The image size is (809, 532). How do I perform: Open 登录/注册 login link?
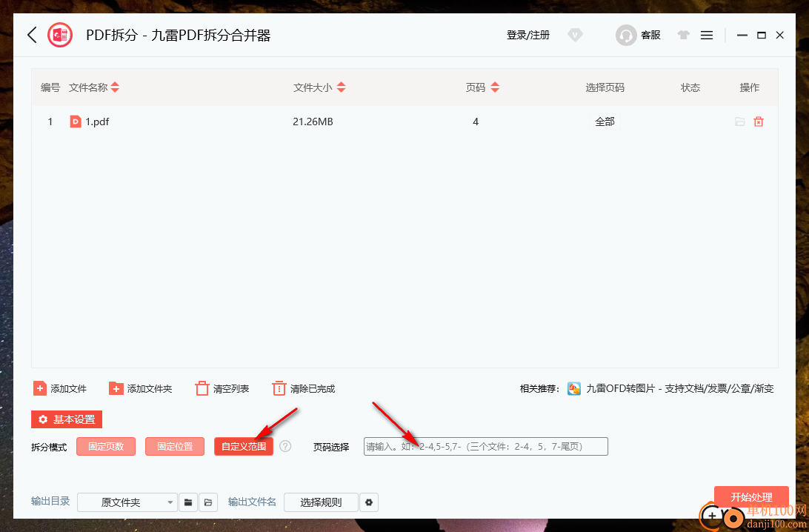[527, 35]
